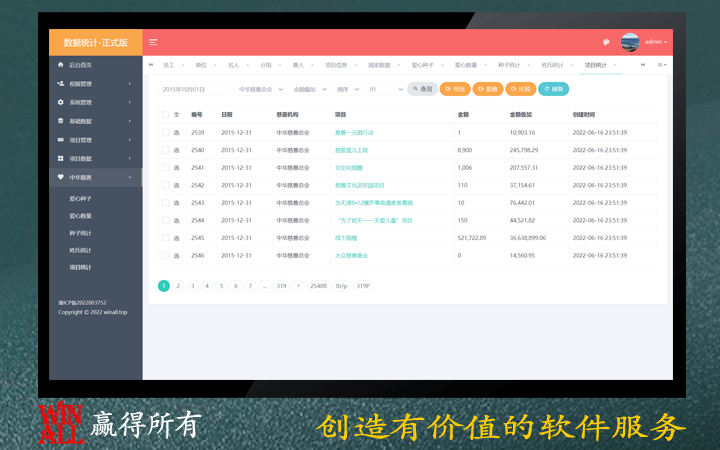This screenshot has width=720, height=450.
Task: Click the 查询 search button
Action: [422, 89]
